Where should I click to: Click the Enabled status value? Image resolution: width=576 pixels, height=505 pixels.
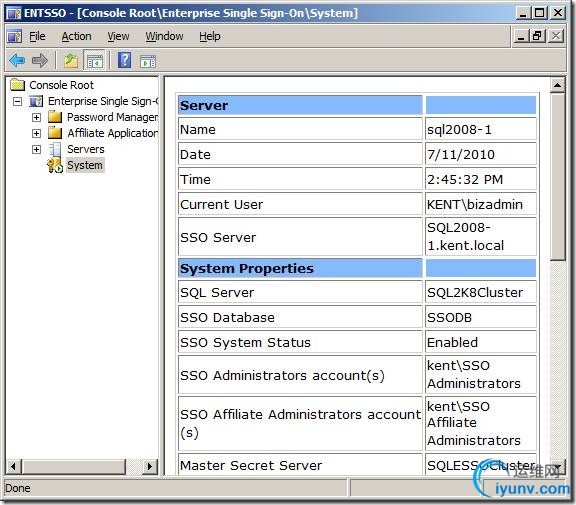click(x=452, y=343)
